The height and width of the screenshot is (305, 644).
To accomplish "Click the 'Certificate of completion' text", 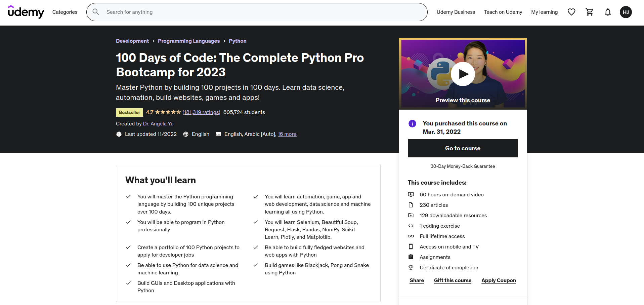I will 449,268.
